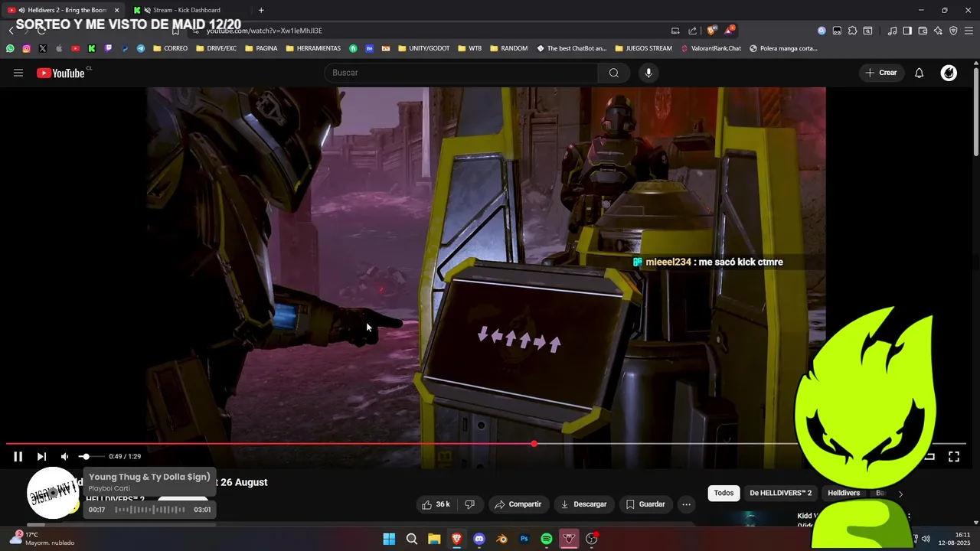Click the YouTube search magnifier button
This screenshot has height=551, width=980.
tap(613, 73)
